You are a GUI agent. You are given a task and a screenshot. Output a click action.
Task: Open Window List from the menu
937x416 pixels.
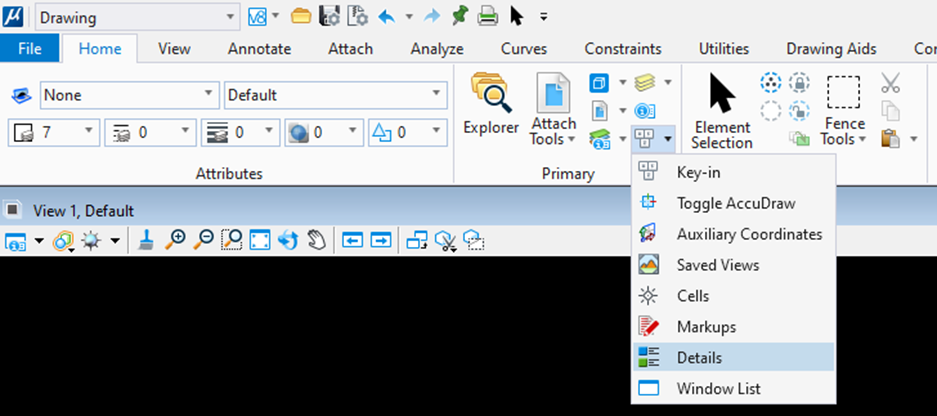pyautogui.click(x=733, y=389)
